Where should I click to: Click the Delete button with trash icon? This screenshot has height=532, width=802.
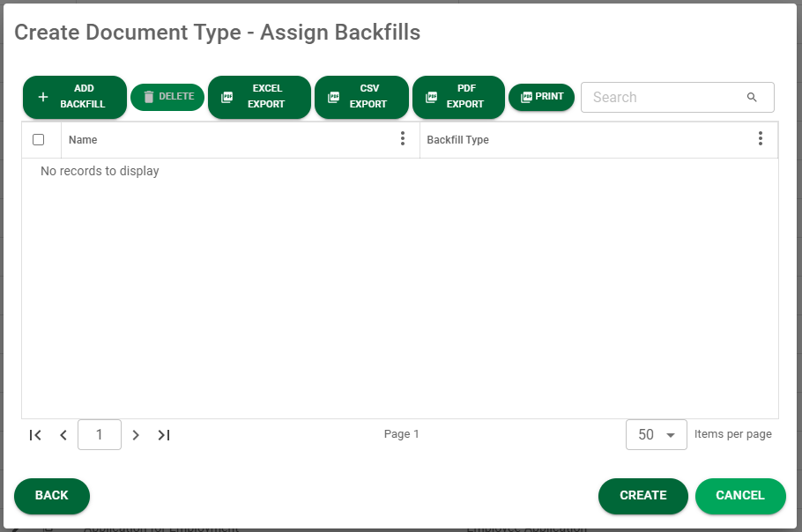click(167, 97)
